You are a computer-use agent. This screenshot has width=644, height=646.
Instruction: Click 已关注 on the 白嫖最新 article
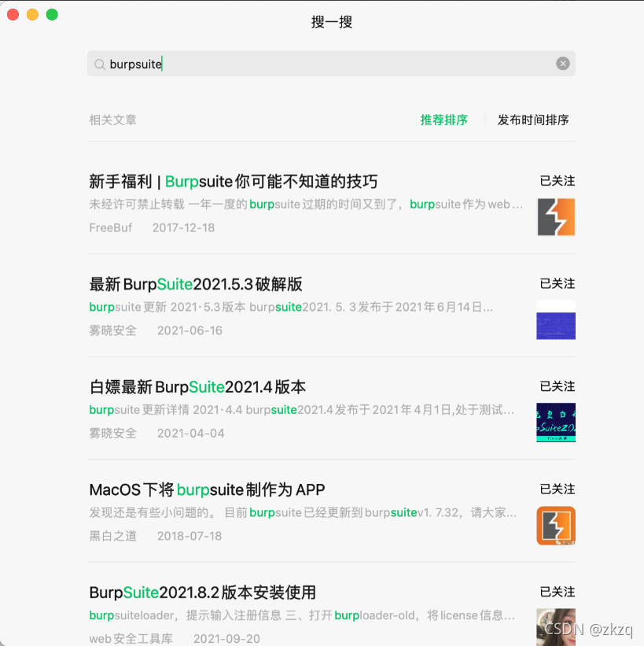[558, 386]
